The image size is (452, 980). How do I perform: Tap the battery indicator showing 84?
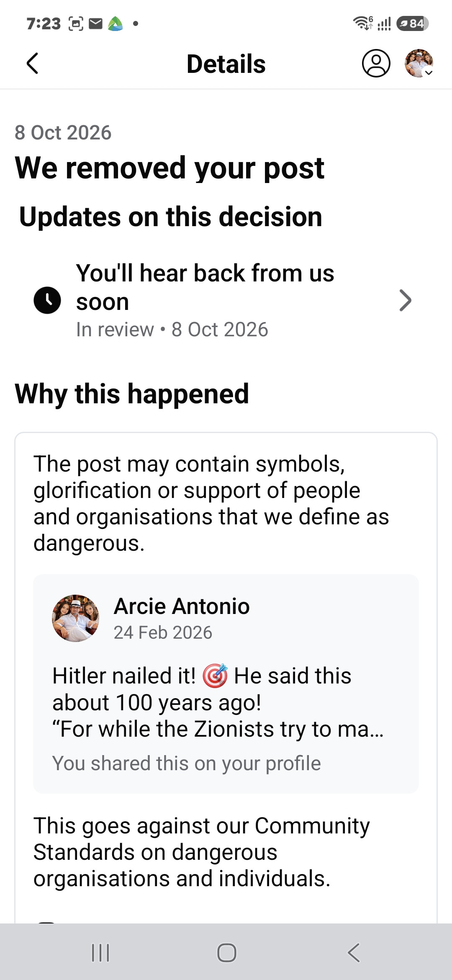coord(412,23)
